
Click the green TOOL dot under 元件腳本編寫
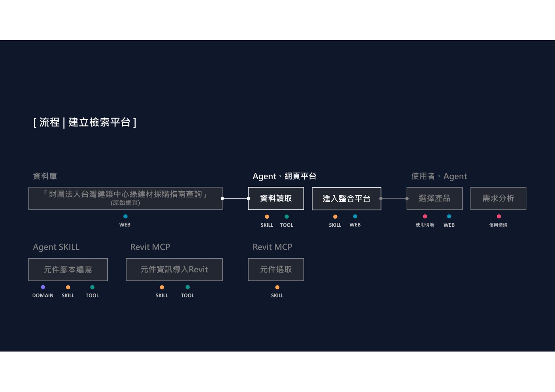92,287
